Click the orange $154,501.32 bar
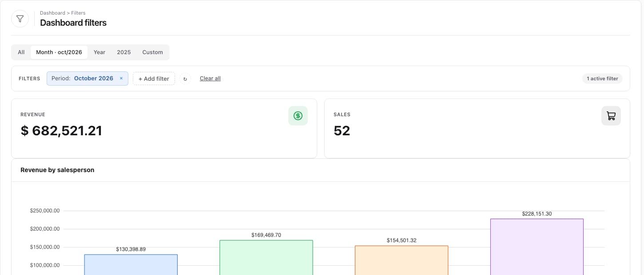The height and width of the screenshot is (275, 644). 402,260
